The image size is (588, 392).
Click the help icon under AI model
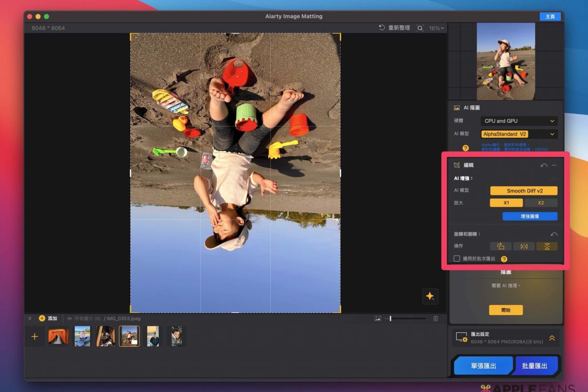465,148
